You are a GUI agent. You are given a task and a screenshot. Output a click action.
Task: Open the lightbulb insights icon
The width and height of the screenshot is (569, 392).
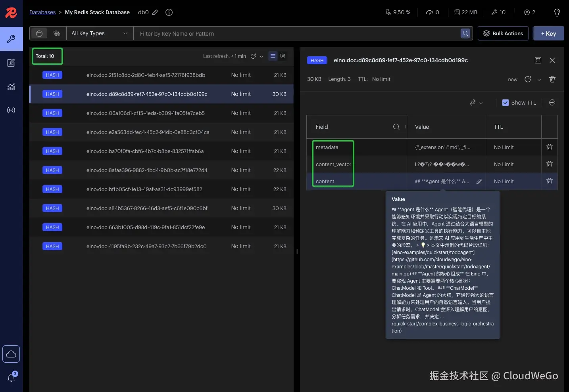[557, 12]
